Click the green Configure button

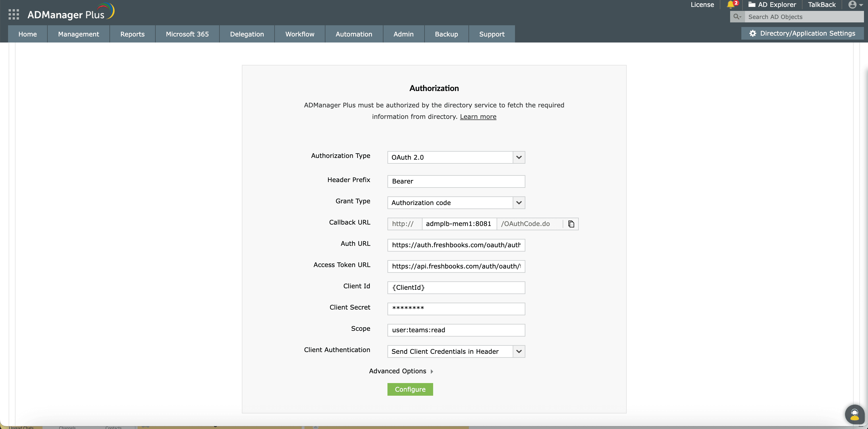pos(410,389)
